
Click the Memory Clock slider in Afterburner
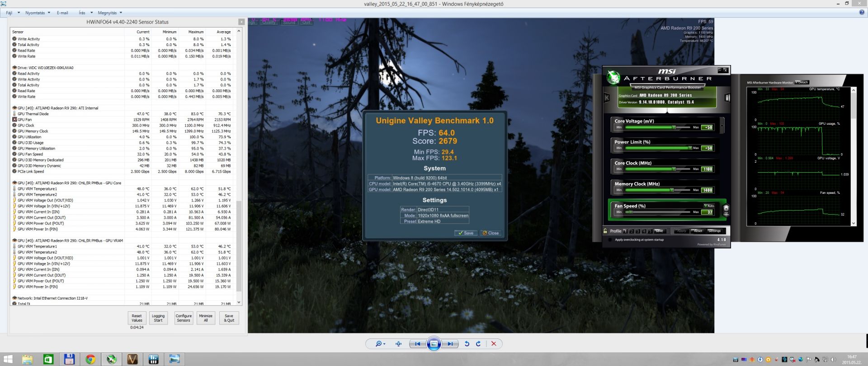658,190
